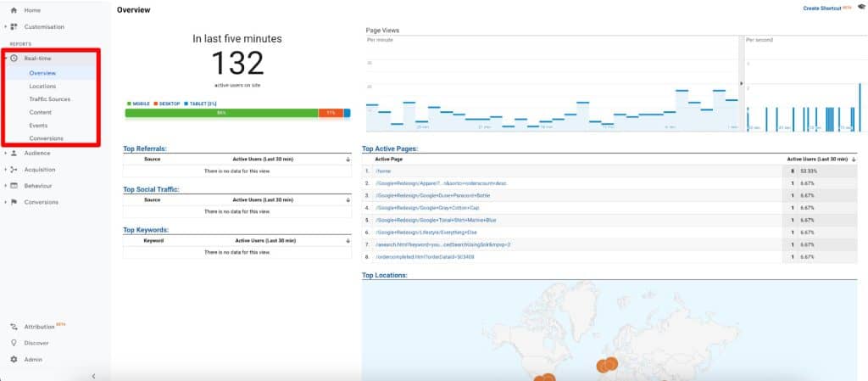Click sort arrow in Top Referrals table

point(348,160)
